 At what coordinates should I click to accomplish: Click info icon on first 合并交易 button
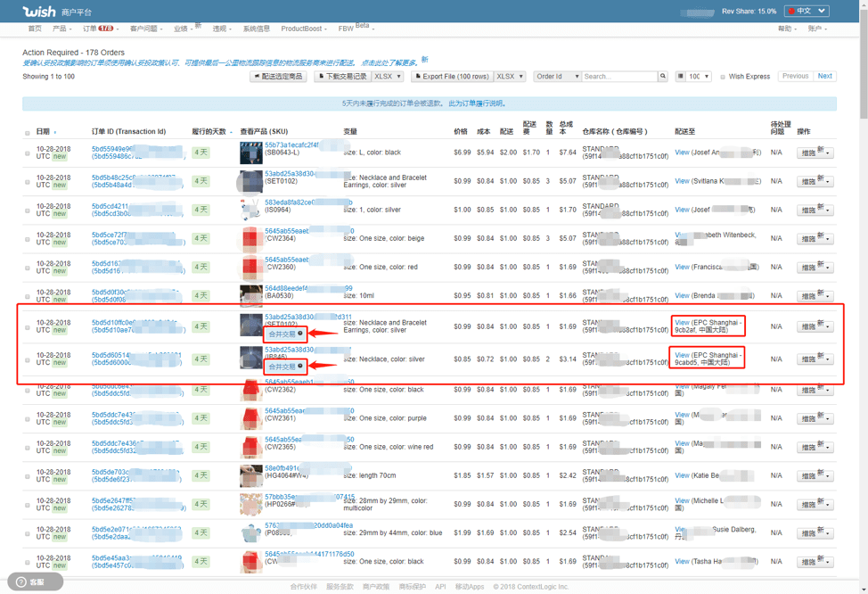click(300, 334)
